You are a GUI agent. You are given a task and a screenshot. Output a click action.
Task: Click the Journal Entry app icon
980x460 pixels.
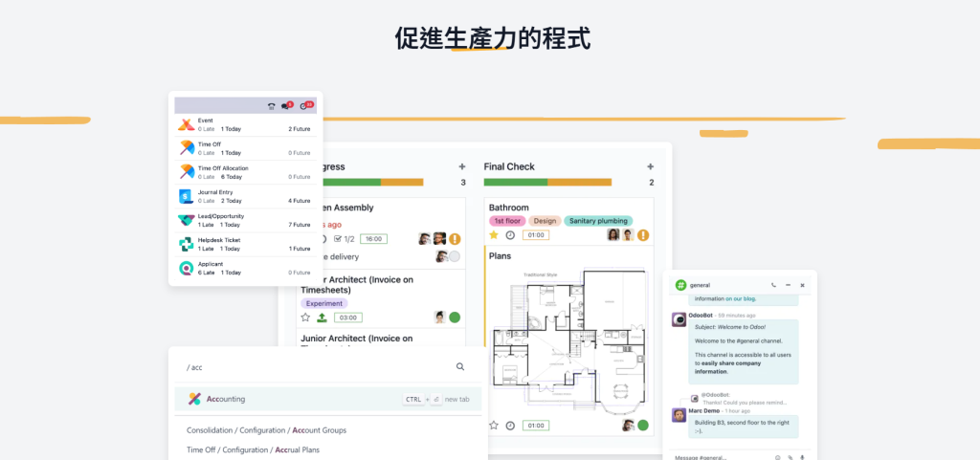pyautogui.click(x=187, y=197)
